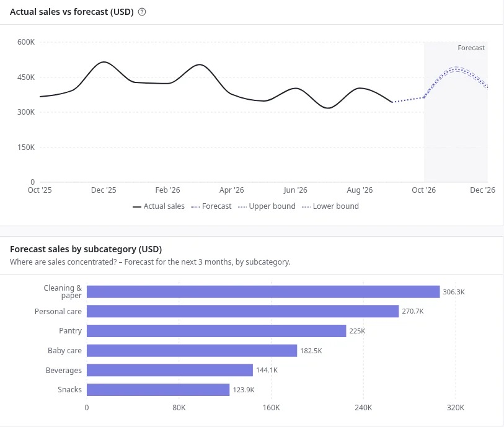Toggle the Lower bound legend entry
The width and height of the screenshot is (504, 427).
(330, 206)
